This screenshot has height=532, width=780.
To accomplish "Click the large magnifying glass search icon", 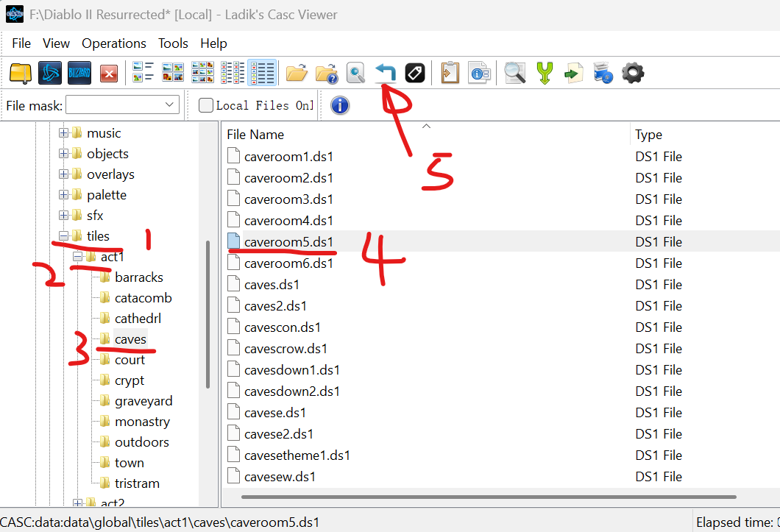I will coord(515,73).
